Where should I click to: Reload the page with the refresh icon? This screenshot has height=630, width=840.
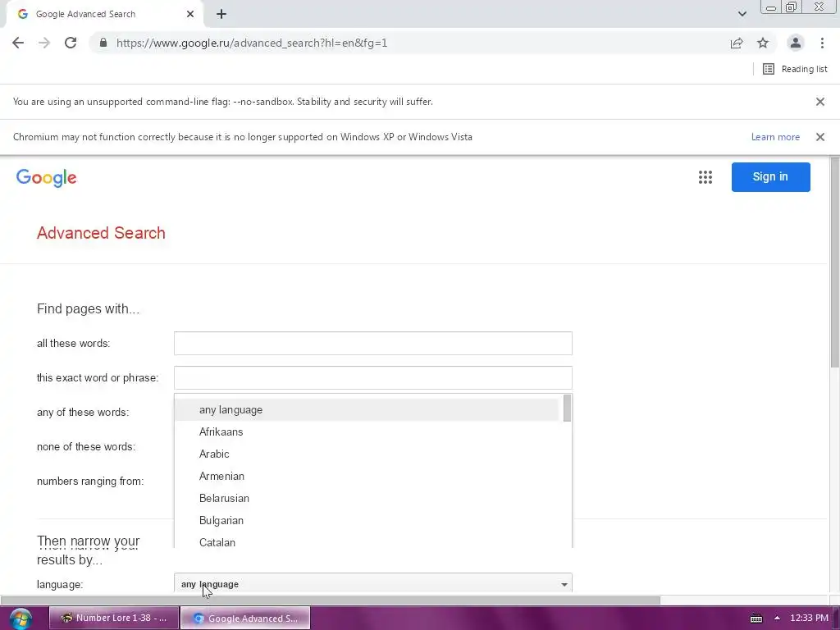point(71,43)
